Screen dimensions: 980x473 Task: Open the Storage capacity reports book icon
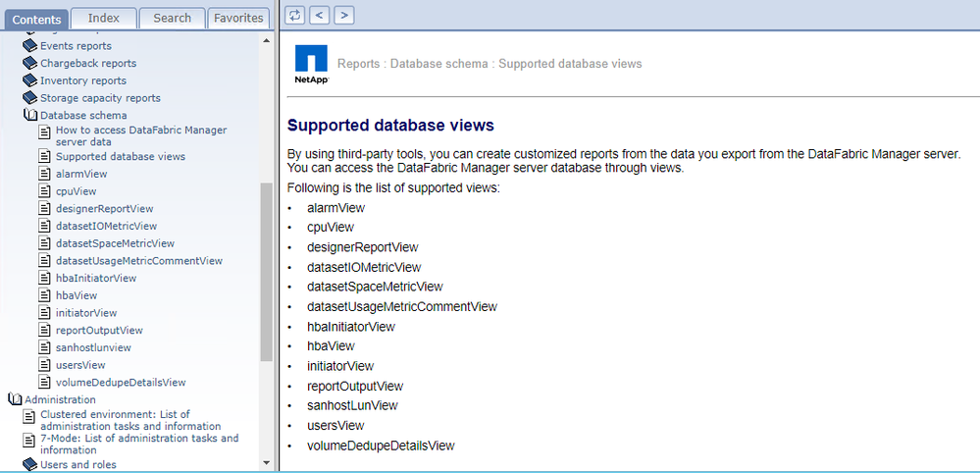pyautogui.click(x=30, y=98)
